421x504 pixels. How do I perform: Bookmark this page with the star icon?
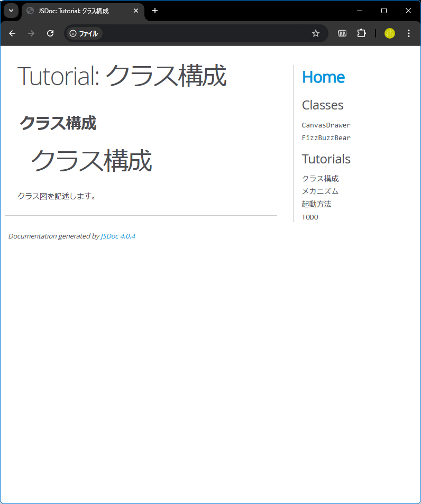(x=316, y=33)
